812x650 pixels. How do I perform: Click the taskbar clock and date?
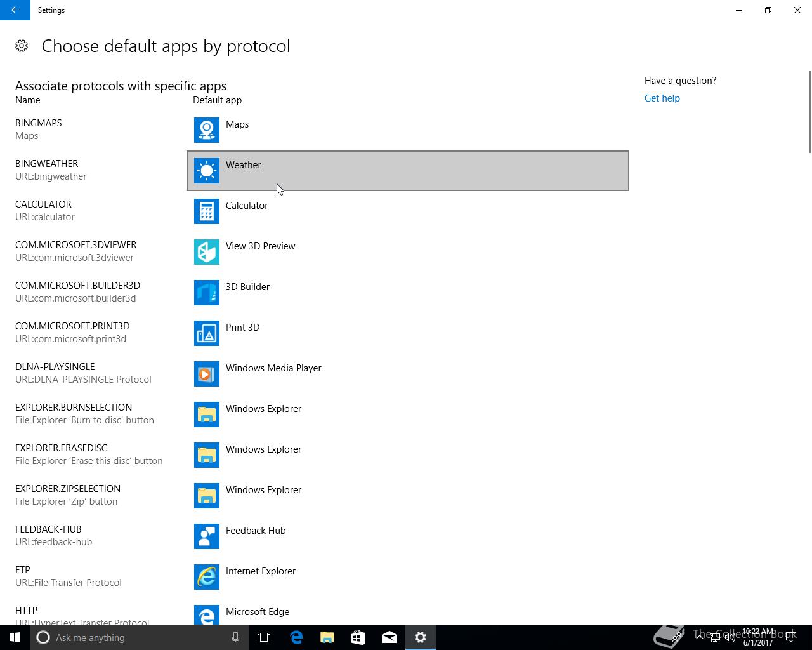[x=758, y=637]
